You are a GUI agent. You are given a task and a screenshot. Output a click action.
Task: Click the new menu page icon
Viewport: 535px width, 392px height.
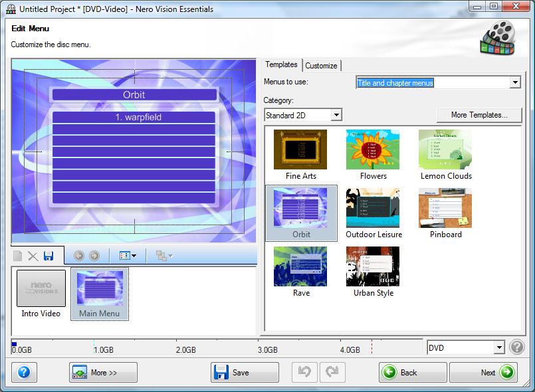pyautogui.click(x=17, y=256)
